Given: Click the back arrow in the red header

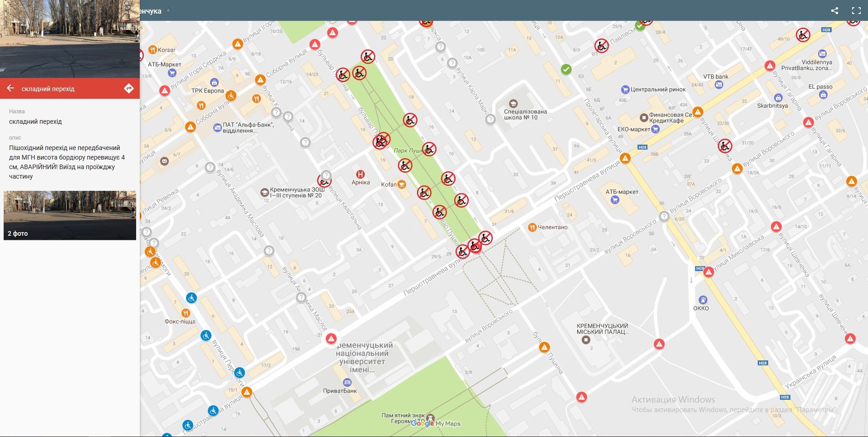Looking at the screenshot, I should pyautogui.click(x=11, y=88).
